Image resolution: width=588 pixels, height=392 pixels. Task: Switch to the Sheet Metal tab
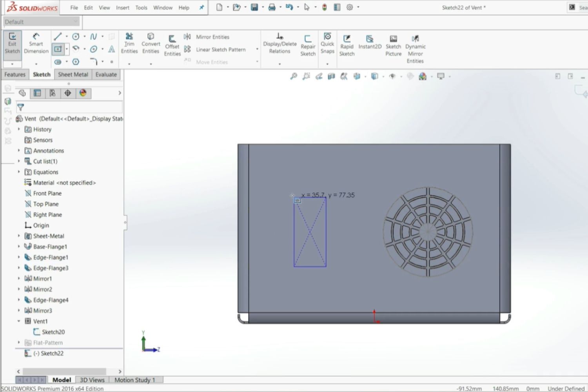click(73, 74)
